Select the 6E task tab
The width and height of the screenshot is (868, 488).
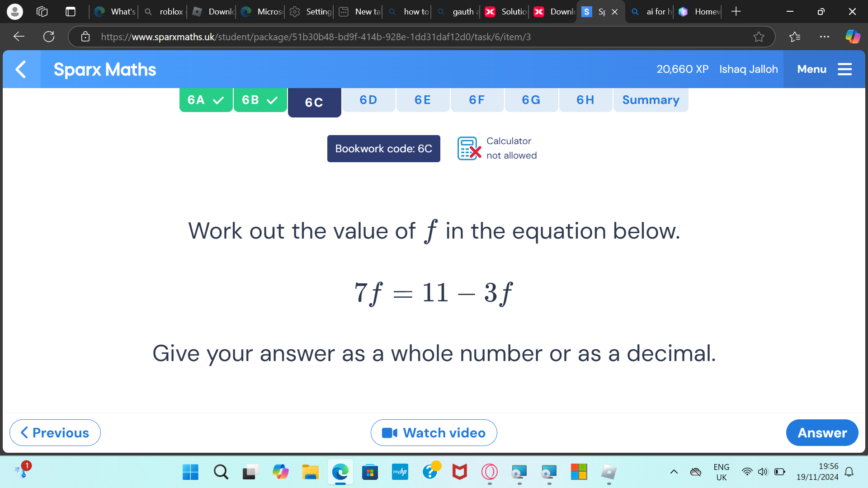[x=423, y=99]
